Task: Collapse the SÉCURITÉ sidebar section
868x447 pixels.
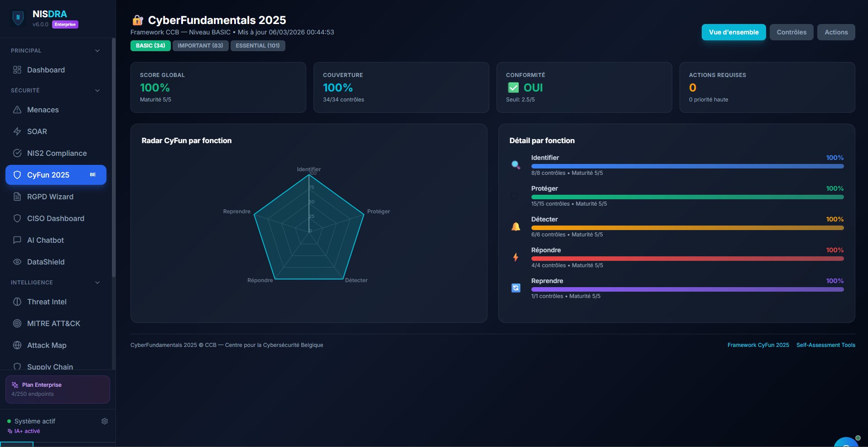Action: click(x=97, y=91)
